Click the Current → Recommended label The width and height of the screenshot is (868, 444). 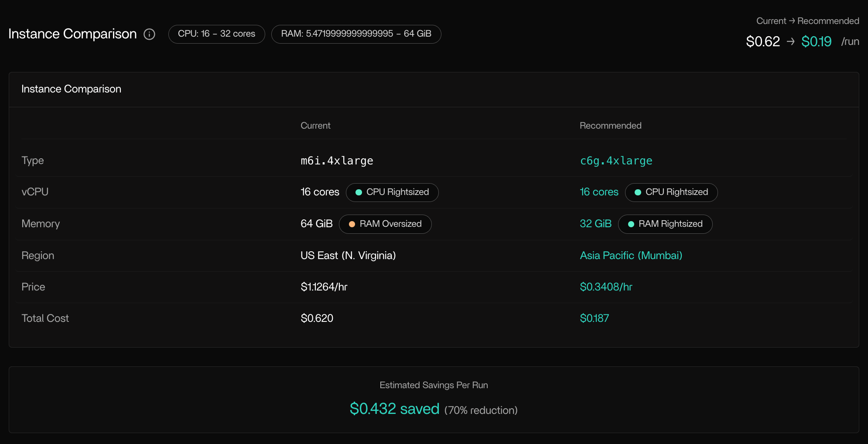click(807, 21)
